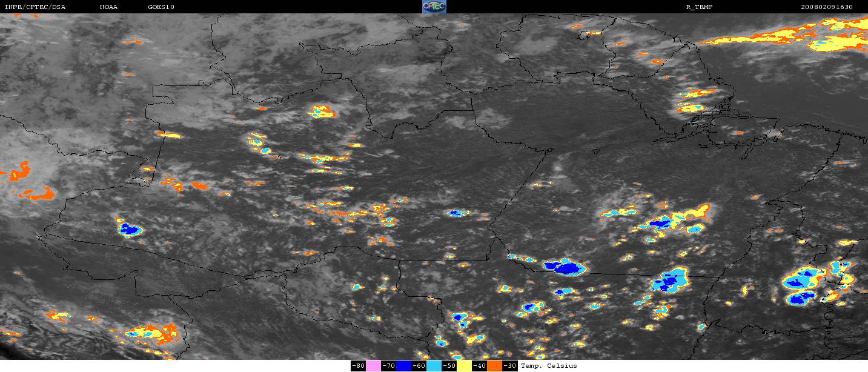Click the -80 legend value
This screenshot has width=868, height=372.
point(359,366)
